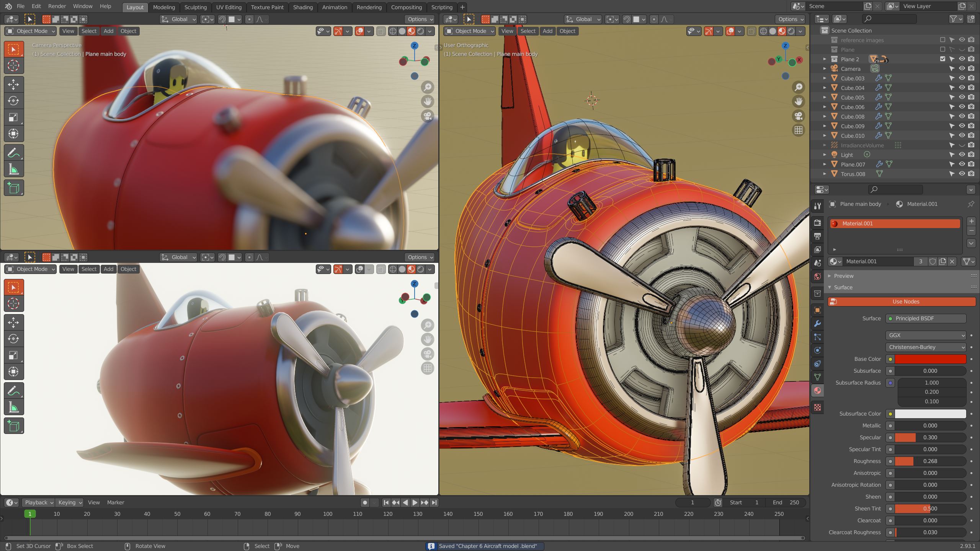This screenshot has width=980, height=551.
Task: Disable render visibility for the Light object
Action: 971,155
